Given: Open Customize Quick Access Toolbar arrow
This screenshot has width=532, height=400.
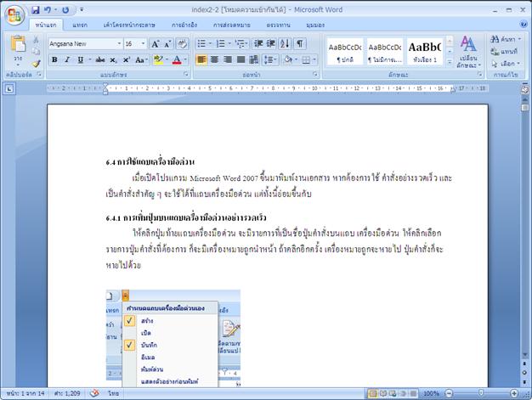Looking at the screenshot, I should tap(82, 10).
